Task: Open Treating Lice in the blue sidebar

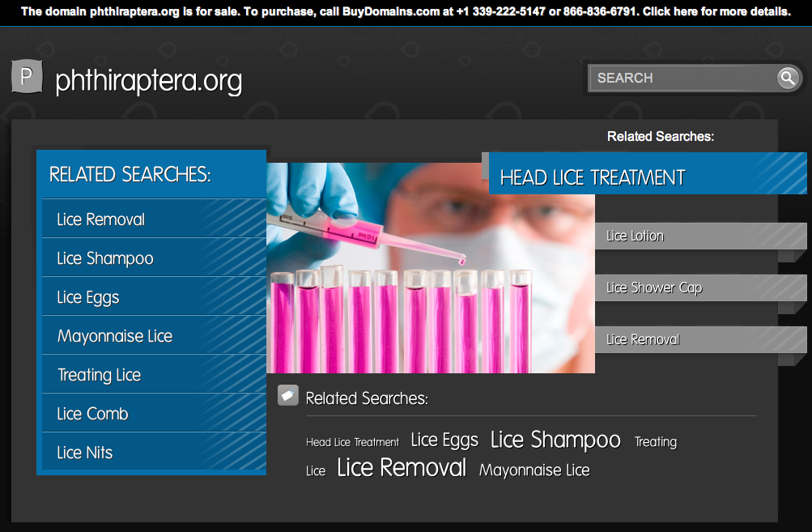Action: point(154,375)
